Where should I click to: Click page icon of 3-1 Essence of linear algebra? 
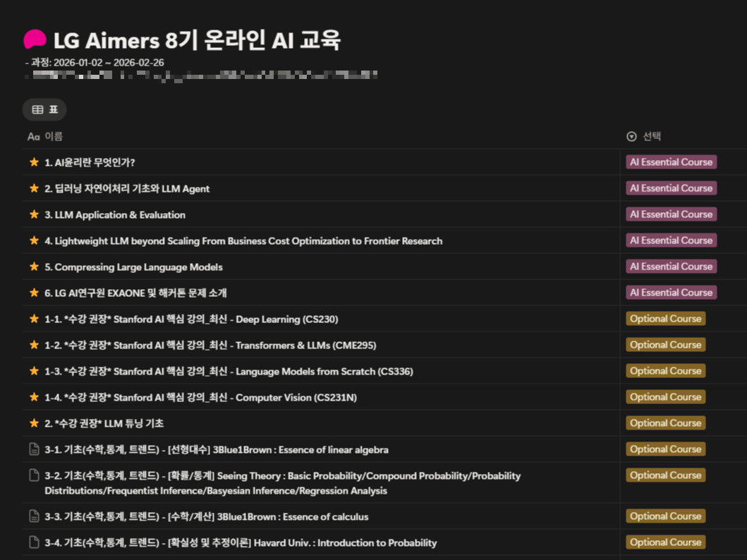[34, 449]
